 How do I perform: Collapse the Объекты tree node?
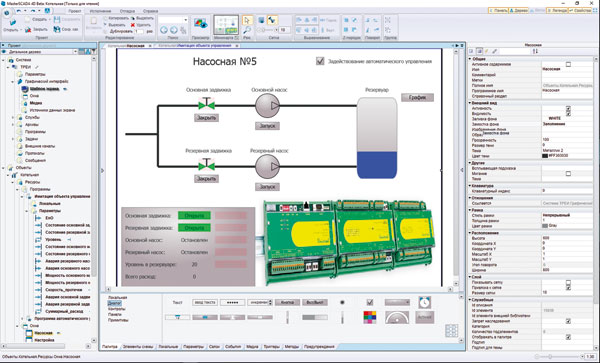pos(3,168)
